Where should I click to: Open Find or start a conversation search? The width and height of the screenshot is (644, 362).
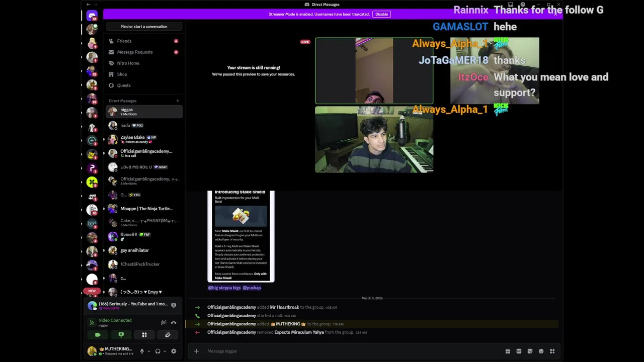coord(144,27)
